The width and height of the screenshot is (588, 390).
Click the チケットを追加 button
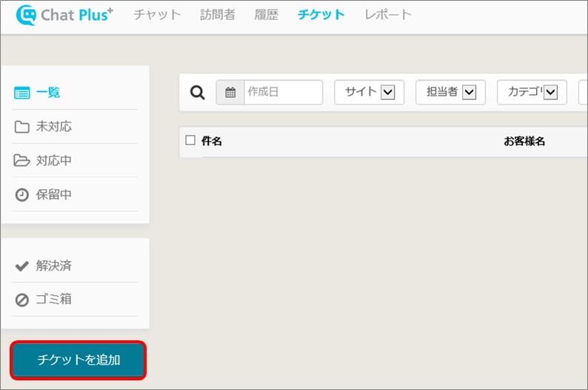[78, 360]
